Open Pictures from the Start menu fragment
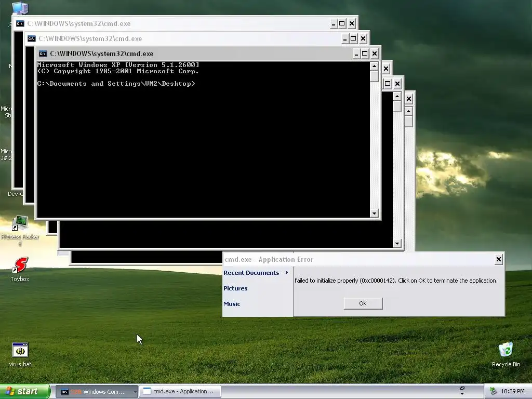 coord(235,288)
